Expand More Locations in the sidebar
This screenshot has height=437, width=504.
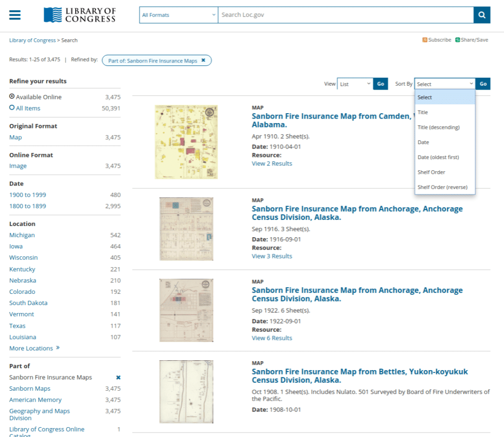coord(31,348)
